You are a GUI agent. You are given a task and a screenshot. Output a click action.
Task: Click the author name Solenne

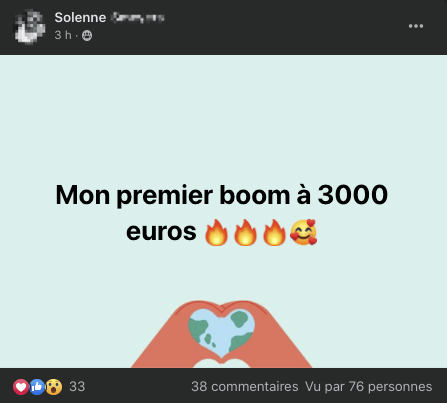(80, 17)
